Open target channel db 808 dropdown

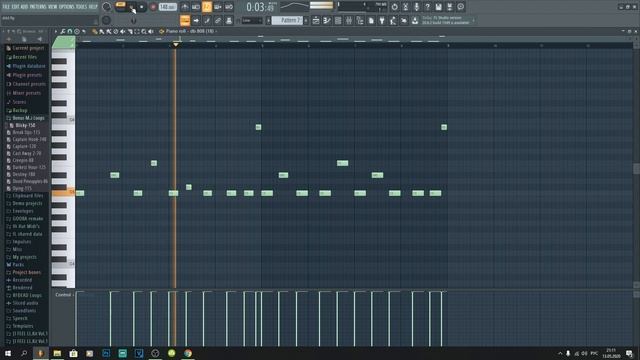click(190, 31)
